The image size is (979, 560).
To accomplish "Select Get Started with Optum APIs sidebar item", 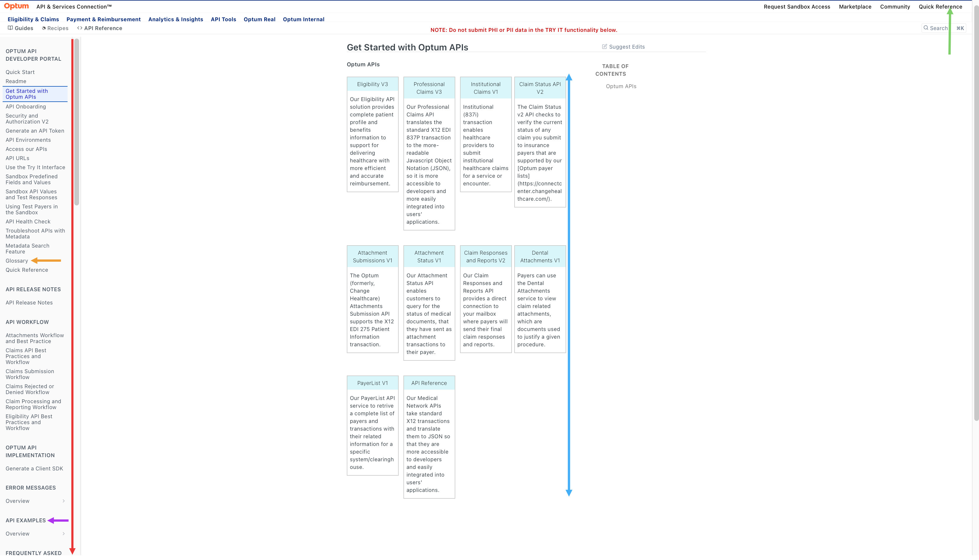I will coord(35,94).
